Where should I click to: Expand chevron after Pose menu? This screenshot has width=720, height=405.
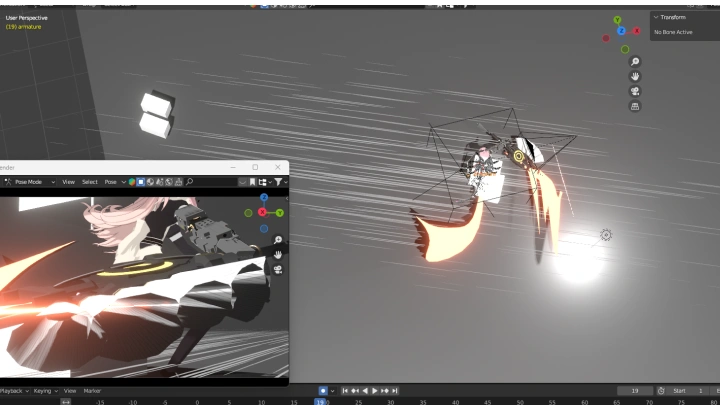[x=124, y=182]
